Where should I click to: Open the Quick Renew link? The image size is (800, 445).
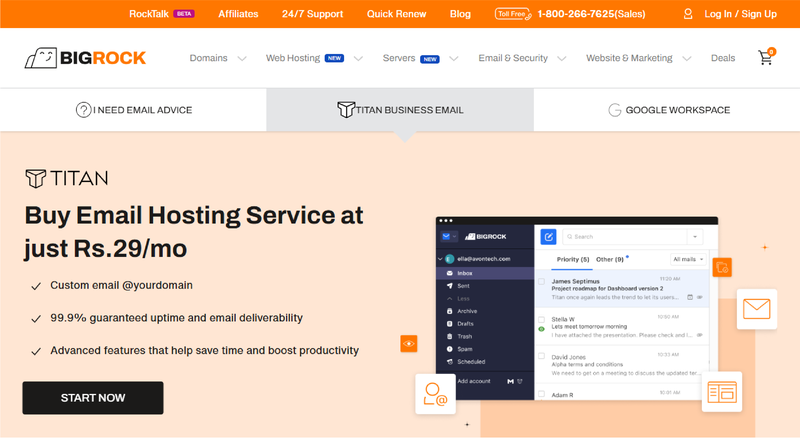pyautogui.click(x=396, y=14)
